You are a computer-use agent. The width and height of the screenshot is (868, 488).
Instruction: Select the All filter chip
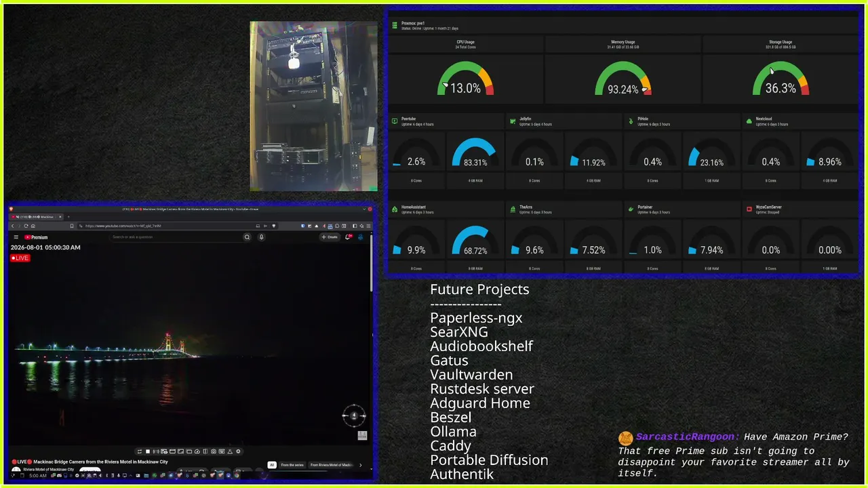pos(272,465)
